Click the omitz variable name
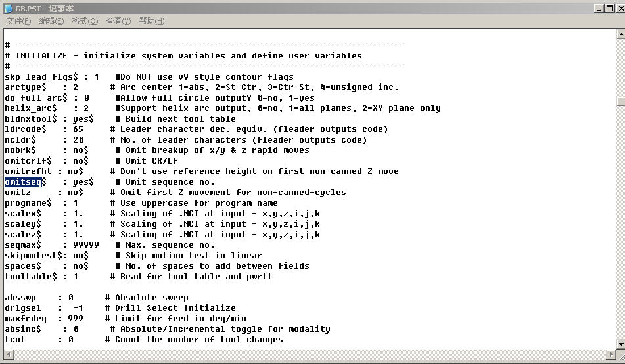The height and width of the screenshot is (364, 625). tap(18, 192)
